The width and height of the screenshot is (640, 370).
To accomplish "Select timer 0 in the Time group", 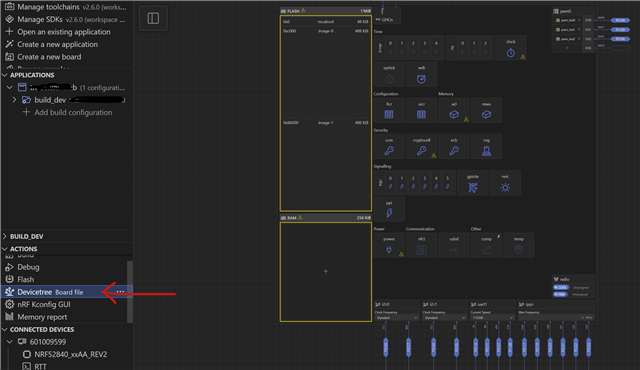I will tap(390, 47).
